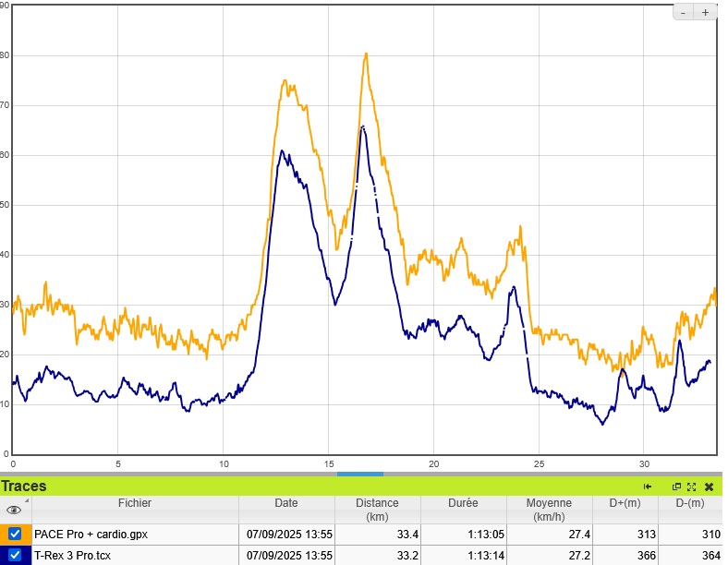Click the Durée column header
Screen dimensions: 728x565
[463, 503]
